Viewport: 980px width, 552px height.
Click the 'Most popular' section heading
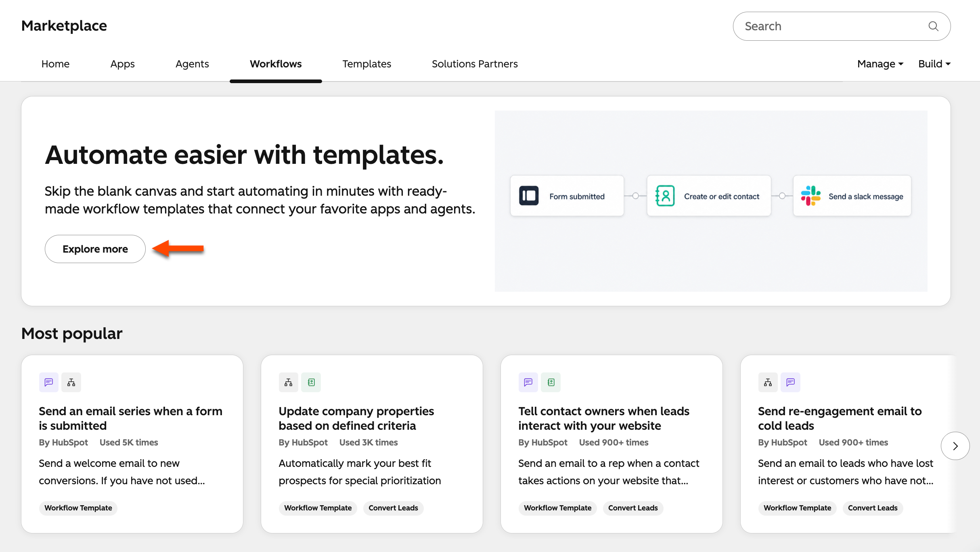click(x=72, y=334)
